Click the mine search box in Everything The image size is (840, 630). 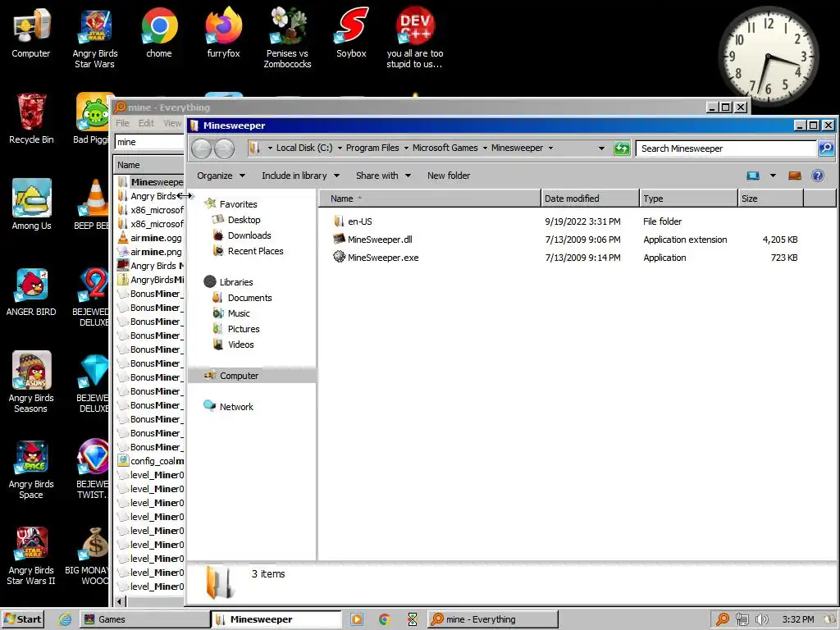tap(149, 142)
